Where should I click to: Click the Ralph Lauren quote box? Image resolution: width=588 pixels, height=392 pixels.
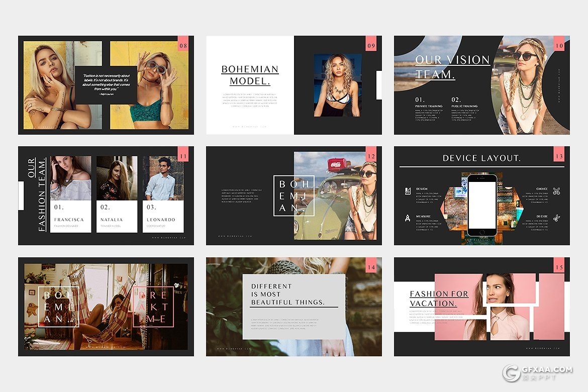point(106,84)
